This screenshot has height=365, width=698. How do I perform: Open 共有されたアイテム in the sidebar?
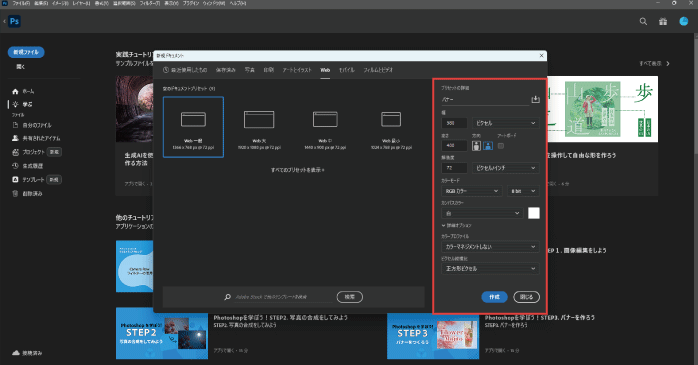tap(36, 138)
